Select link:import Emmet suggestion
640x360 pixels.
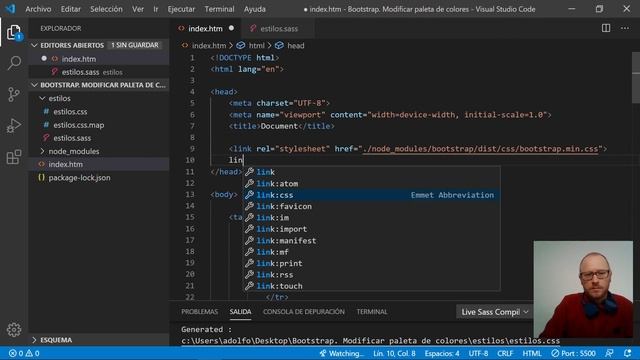tap(371, 229)
